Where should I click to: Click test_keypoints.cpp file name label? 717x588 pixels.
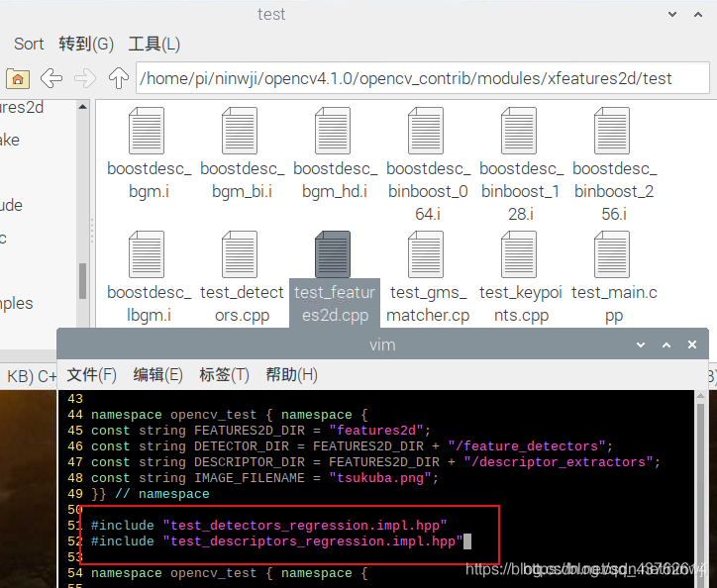pos(521,304)
